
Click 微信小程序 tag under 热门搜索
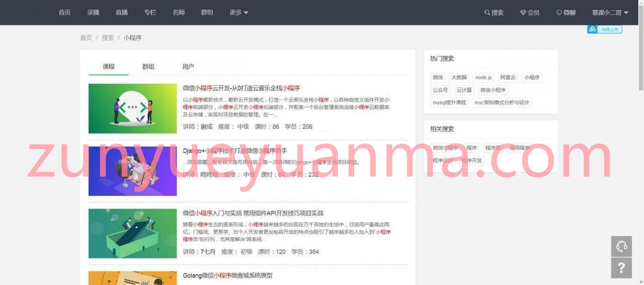pos(493,90)
